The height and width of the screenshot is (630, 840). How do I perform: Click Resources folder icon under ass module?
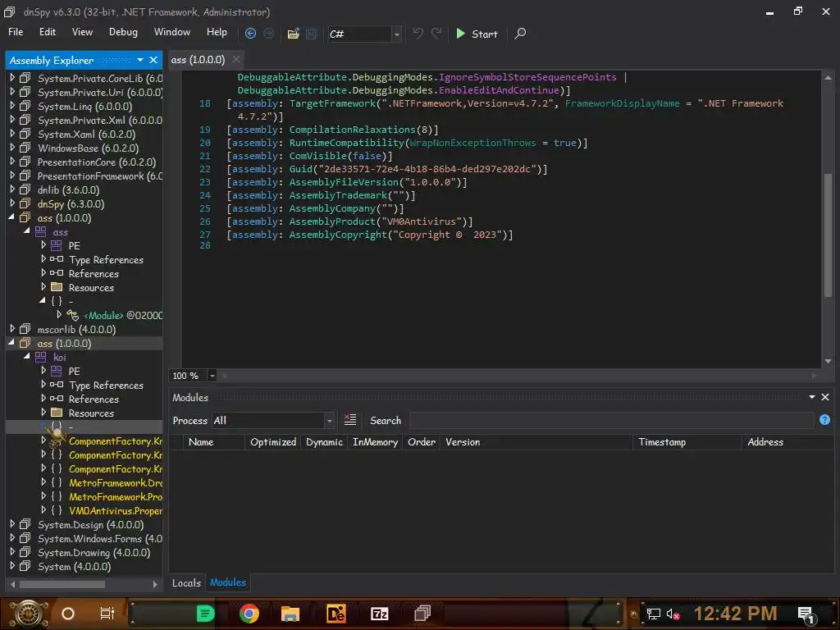point(57,287)
